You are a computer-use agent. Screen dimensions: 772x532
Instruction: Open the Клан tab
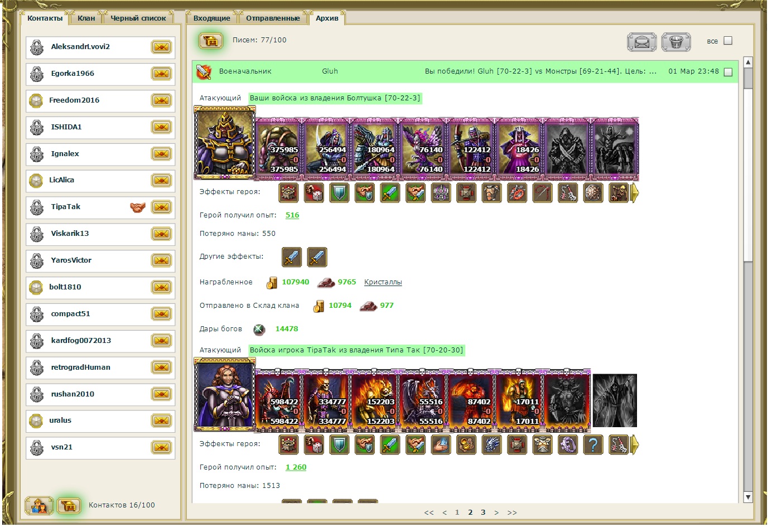(x=86, y=18)
